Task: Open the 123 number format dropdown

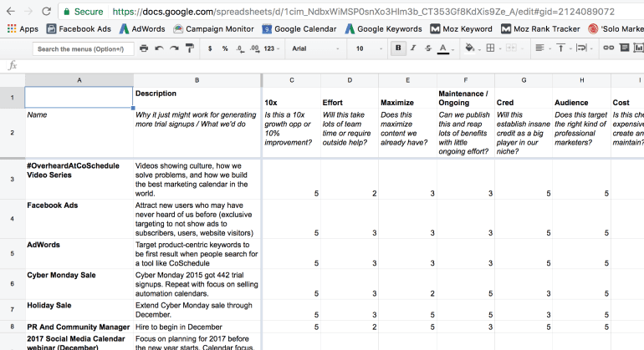Action: click(x=272, y=48)
